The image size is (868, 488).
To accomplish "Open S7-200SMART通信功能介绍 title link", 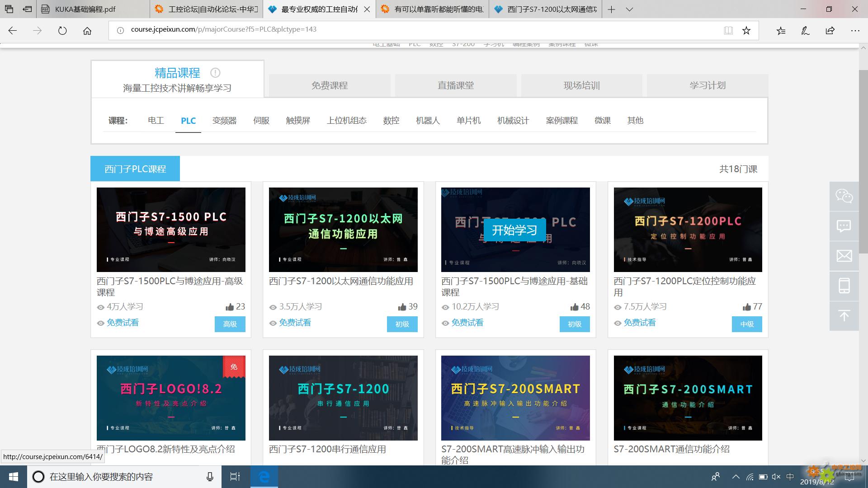I will tap(671, 449).
